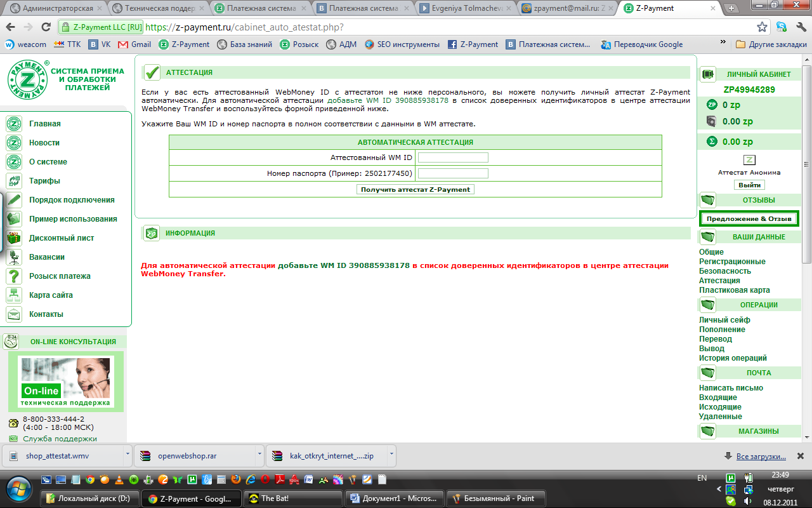Open the Исходящие mail link
The image size is (812, 508).
click(720, 407)
